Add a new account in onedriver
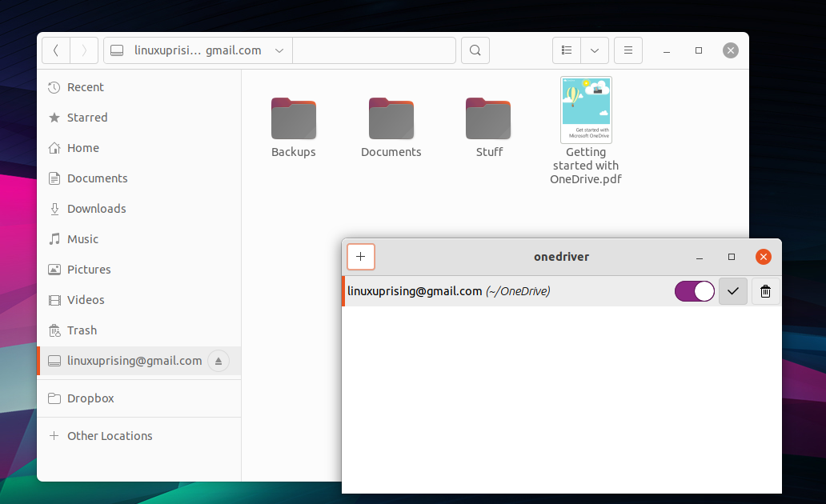The height and width of the screenshot is (504, 826). pos(361,257)
